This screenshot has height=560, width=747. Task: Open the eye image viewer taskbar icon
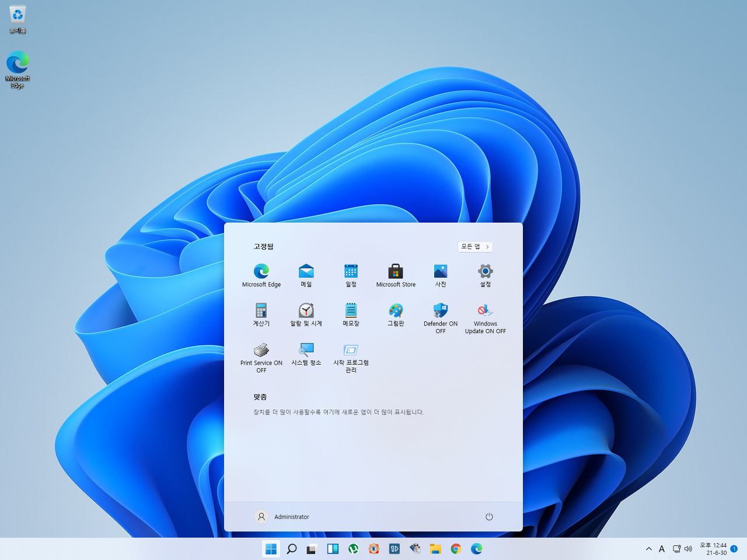click(374, 549)
